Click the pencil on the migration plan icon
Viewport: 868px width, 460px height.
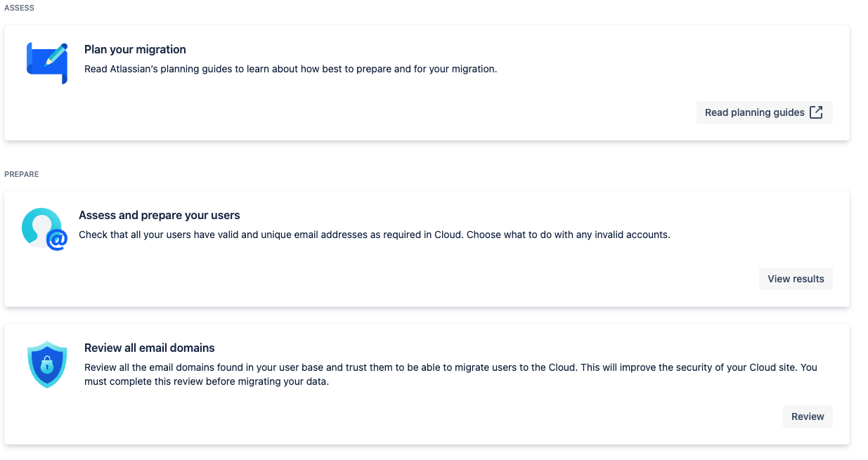(56, 55)
